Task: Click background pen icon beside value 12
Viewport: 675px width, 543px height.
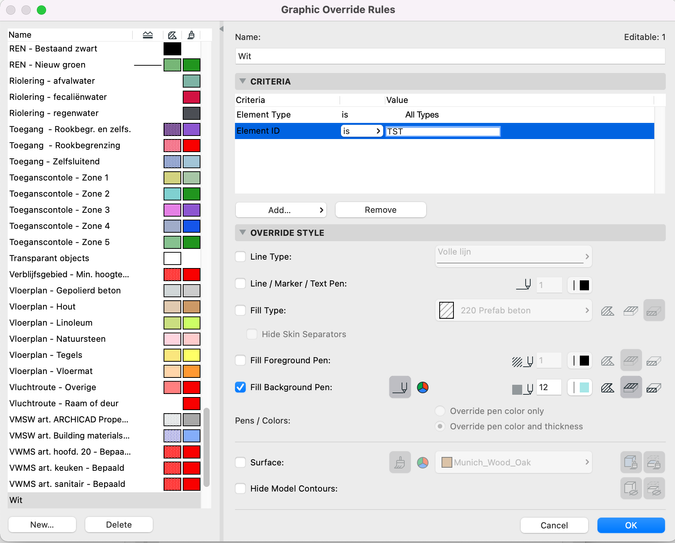Action: pos(523,388)
